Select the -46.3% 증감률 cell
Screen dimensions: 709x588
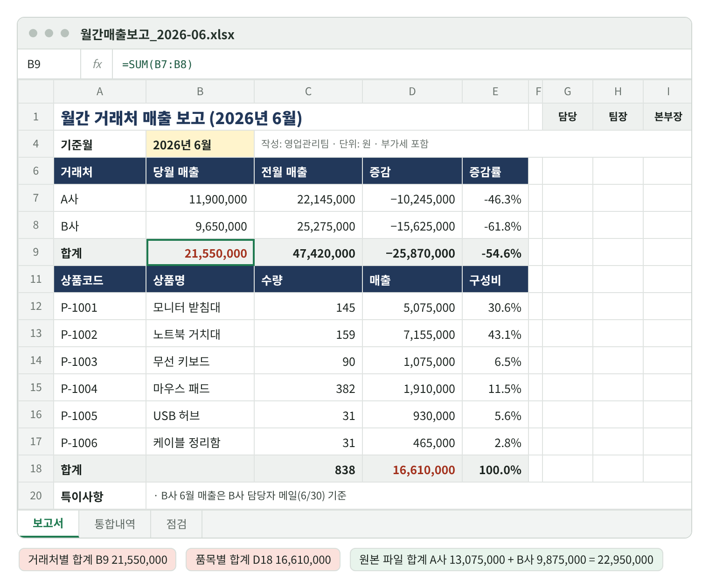pos(495,198)
